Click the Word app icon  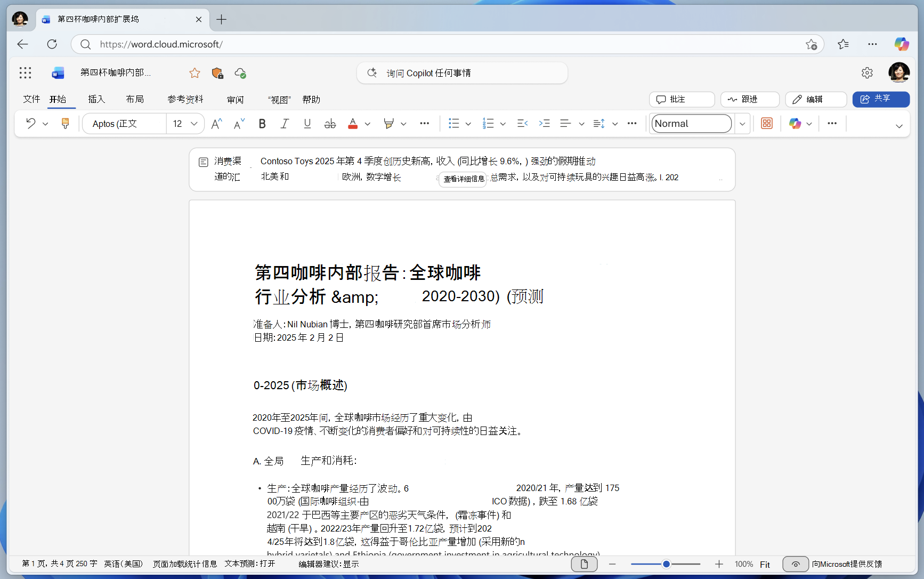58,73
